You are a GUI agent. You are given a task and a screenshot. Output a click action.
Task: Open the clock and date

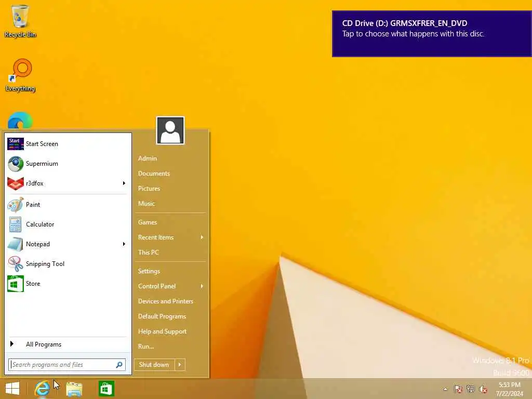[x=510, y=389]
